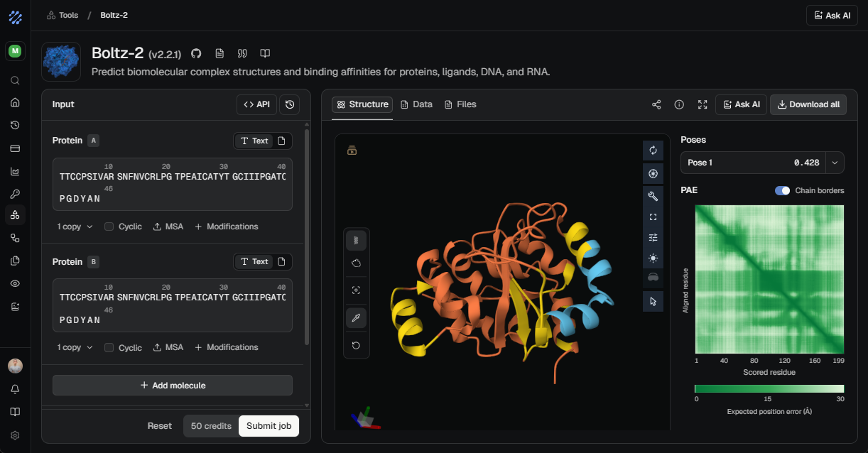
Task: Click the Protein B sequence text field
Action: click(x=173, y=305)
